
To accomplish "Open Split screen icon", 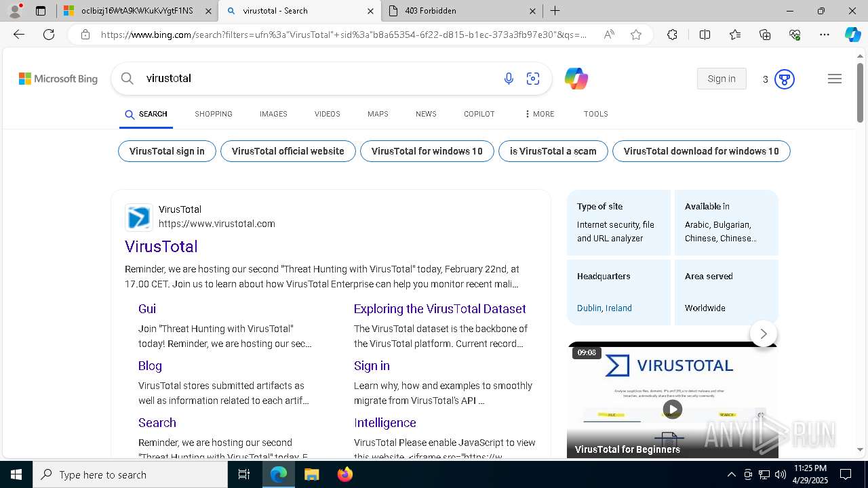I will click(705, 35).
